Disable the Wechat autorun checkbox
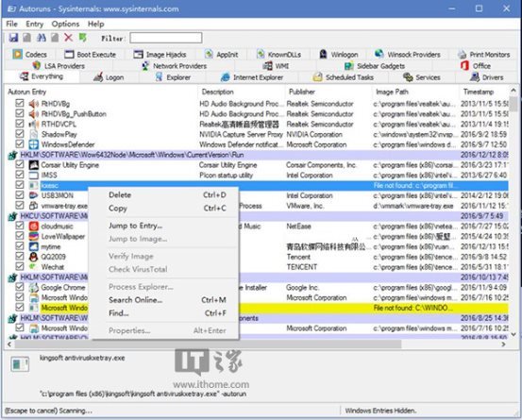 click(20, 266)
